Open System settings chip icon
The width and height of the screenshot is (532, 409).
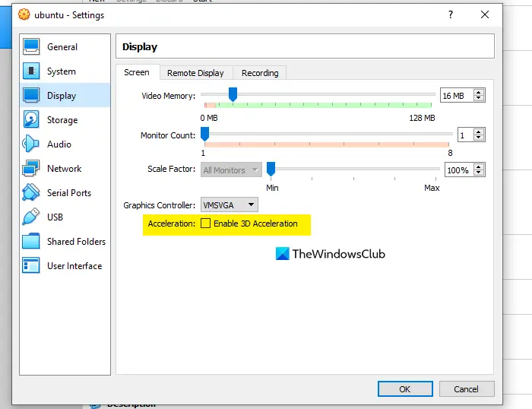click(31, 71)
